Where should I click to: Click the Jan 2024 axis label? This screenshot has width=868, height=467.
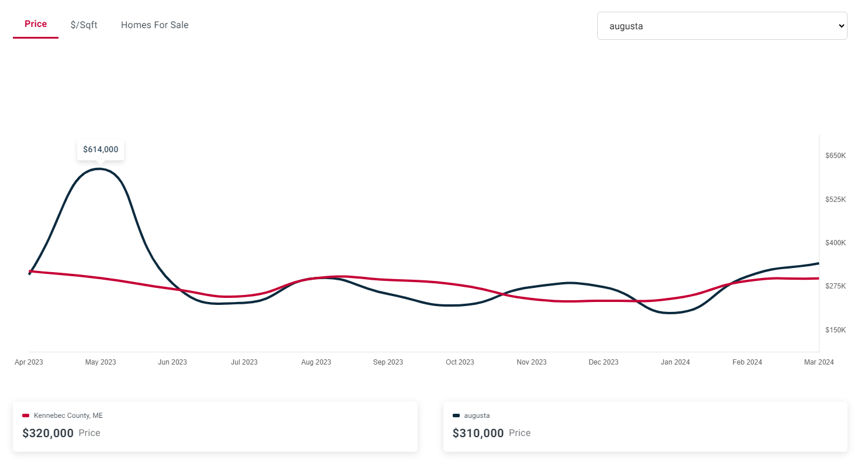click(x=676, y=362)
